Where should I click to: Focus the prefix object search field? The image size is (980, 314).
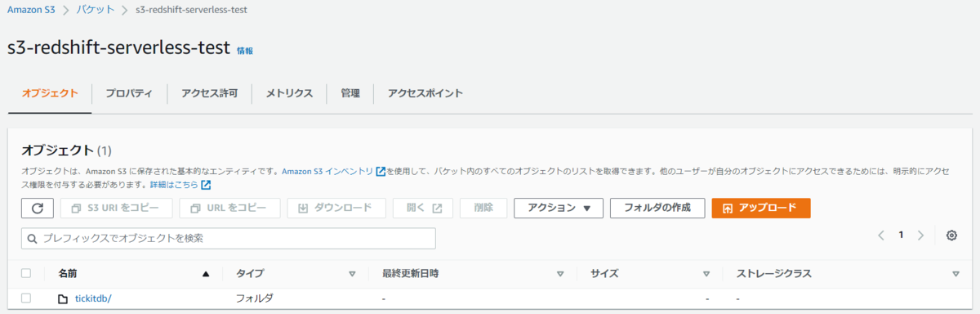(229, 239)
